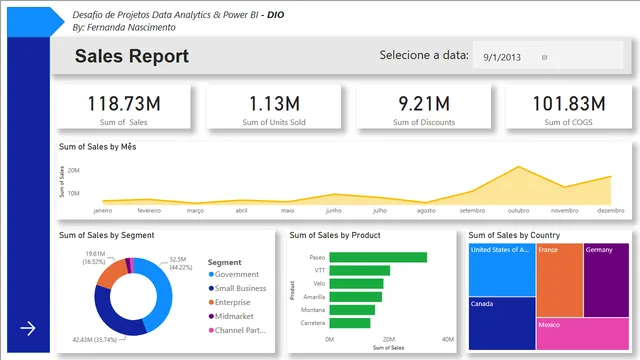Click the 52.5M (44.22%) donut label
Image resolution: width=640 pixels, height=360 pixels.
point(180,263)
